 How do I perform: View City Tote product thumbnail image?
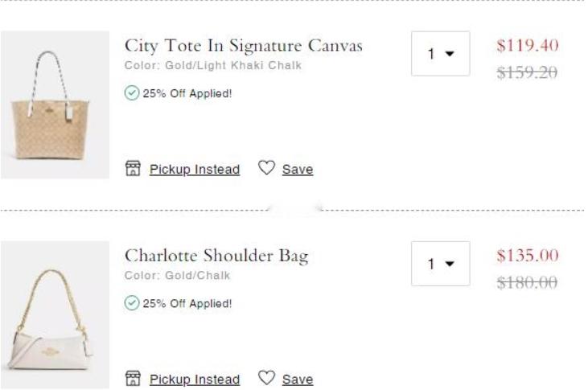click(x=56, y=105)
